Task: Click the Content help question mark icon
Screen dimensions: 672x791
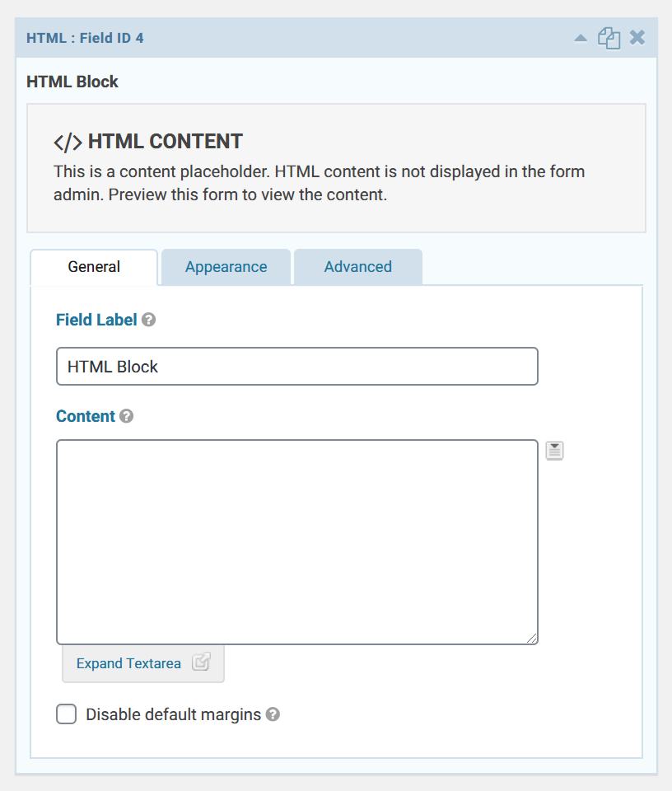Action: coord(127,416)
